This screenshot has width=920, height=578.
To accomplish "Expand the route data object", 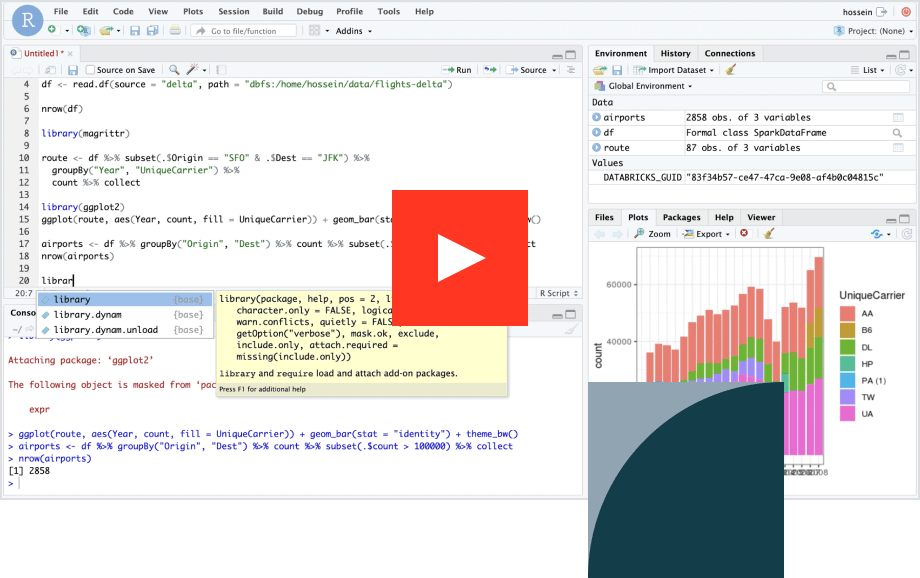I will click(x=596, y=147).
